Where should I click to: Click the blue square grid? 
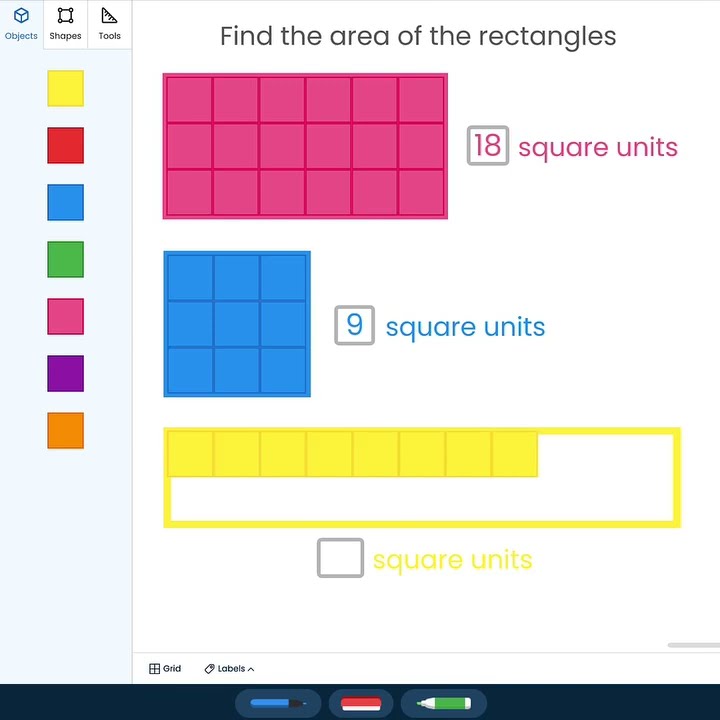click(237, 324)
